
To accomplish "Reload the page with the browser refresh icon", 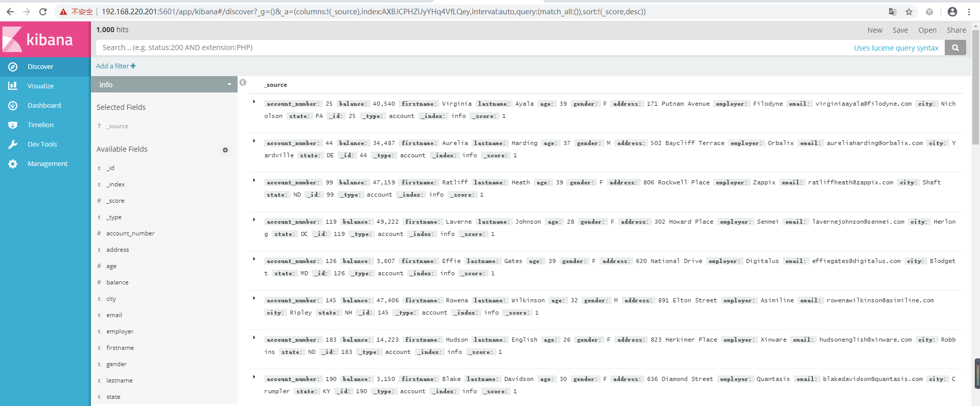I will tap(43, 11).
